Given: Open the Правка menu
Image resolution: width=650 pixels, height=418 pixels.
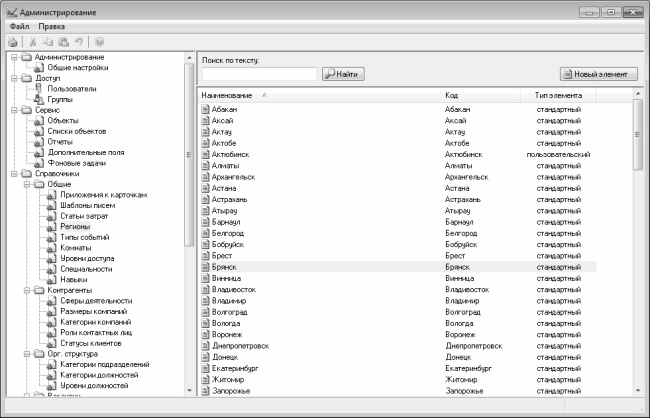Looking at the screenshot, I should point(51,25).
